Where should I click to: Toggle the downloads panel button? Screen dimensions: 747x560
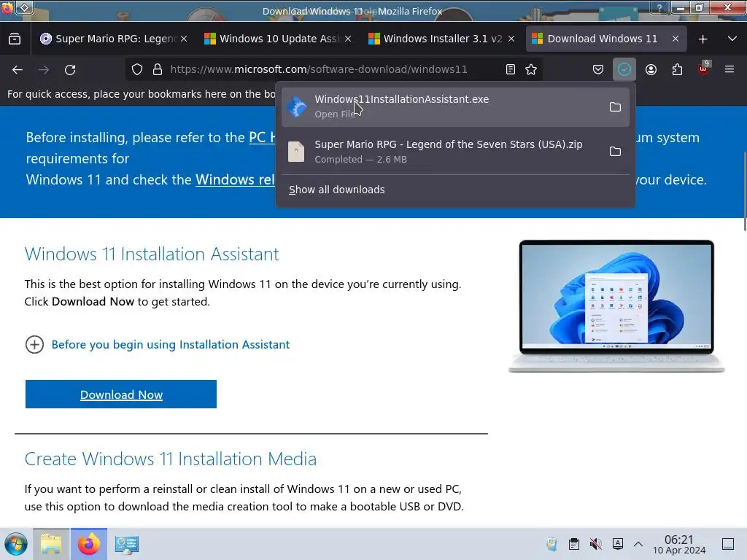[x=624, y=69]
